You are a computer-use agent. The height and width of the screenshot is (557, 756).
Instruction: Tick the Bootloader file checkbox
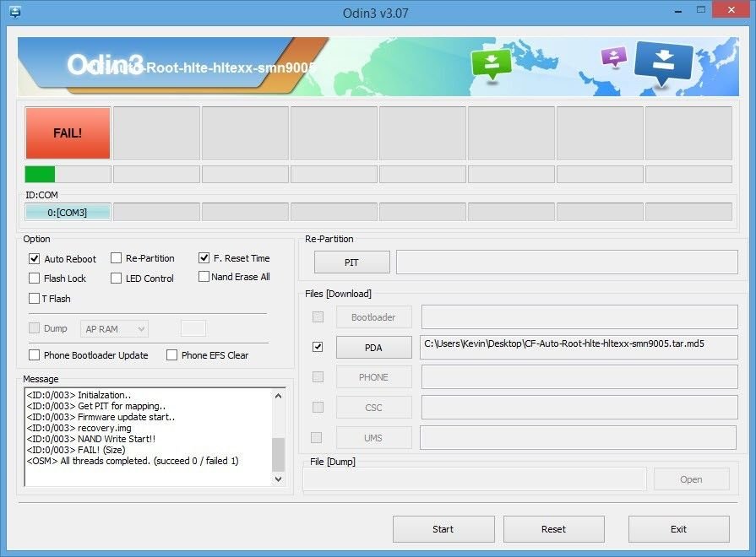point(318,316)
